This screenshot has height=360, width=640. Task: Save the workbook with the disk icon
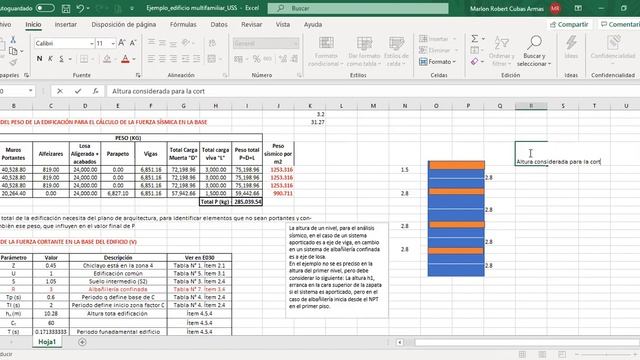point(66,8)
